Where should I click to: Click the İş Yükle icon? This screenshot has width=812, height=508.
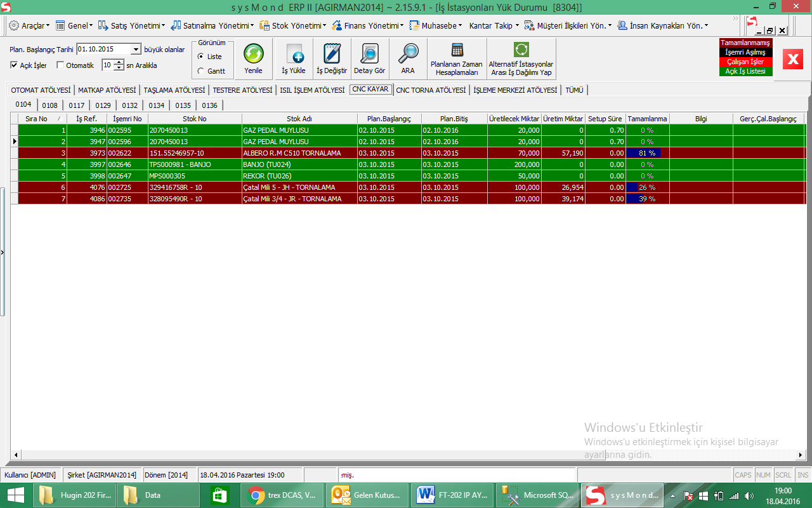tap(294, 54)
